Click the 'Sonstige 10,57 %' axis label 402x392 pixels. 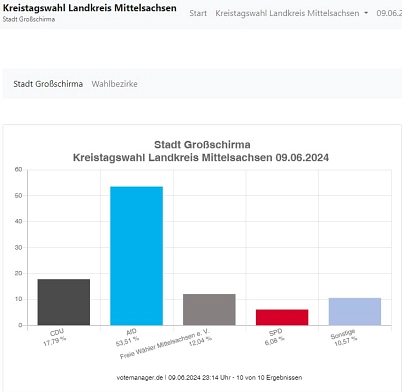coord(344,338)
